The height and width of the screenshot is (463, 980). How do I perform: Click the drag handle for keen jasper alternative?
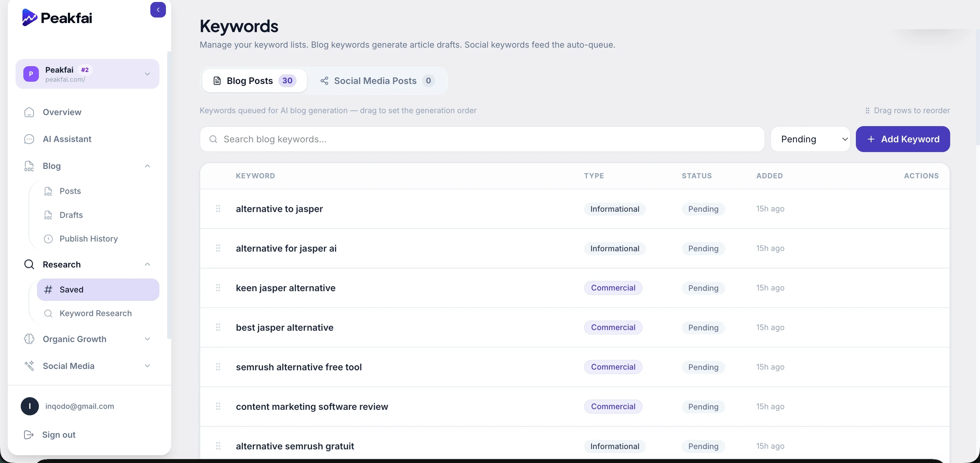(218, 288)
